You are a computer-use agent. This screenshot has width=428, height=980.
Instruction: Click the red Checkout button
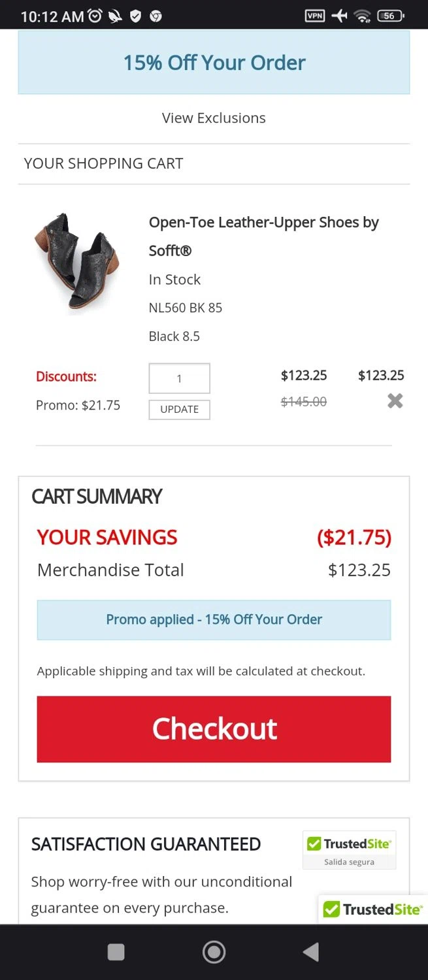(x=214, y=729)
